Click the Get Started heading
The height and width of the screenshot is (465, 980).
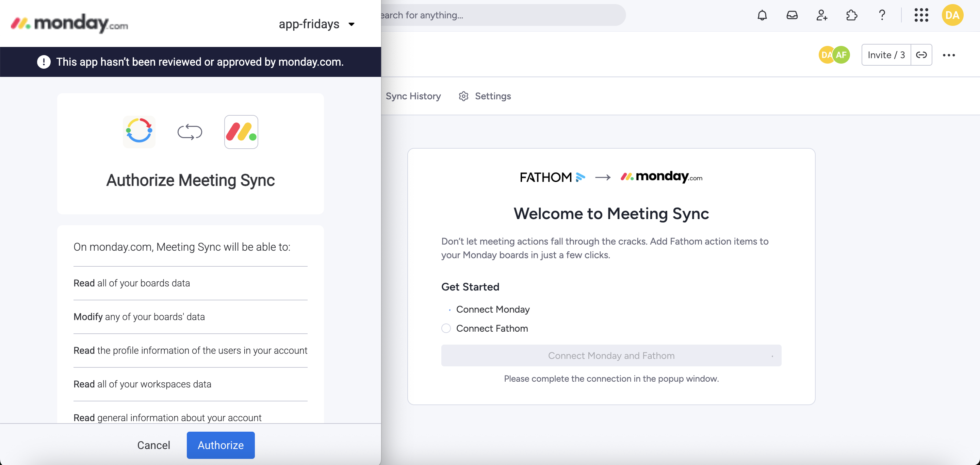click(x=470, y=287)
